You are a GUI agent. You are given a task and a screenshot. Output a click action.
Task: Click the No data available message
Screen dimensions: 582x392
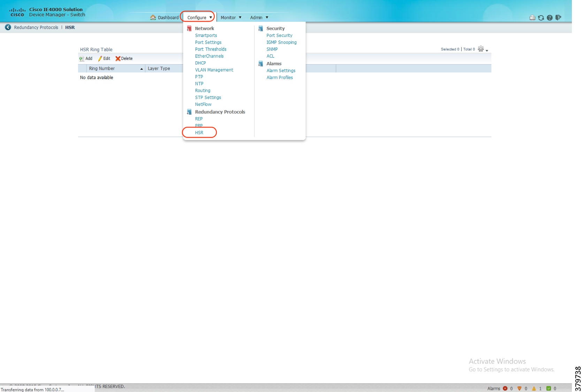pyautogui.click(x=97, y=78)
